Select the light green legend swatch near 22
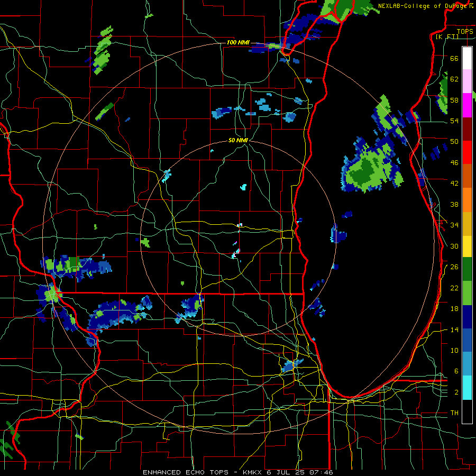Image resolution: width=476 pixels, height=476 pixels. 467,293
